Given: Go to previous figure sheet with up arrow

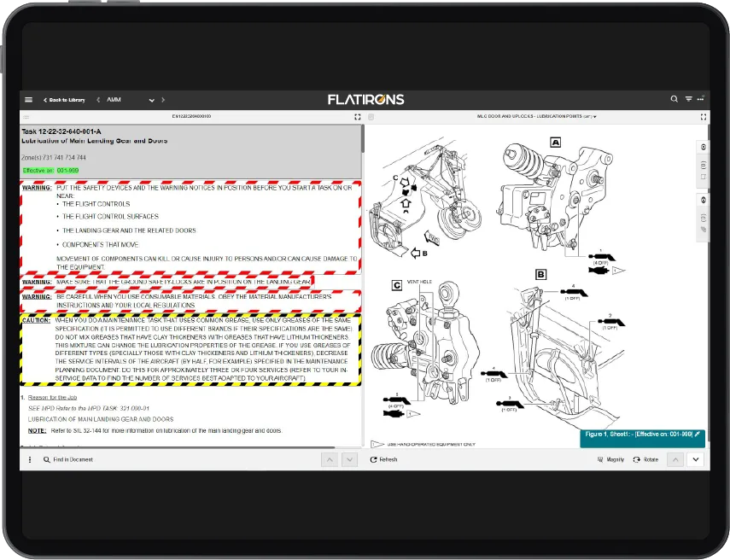Looking at the screenshot, I should tap(675, 460).
